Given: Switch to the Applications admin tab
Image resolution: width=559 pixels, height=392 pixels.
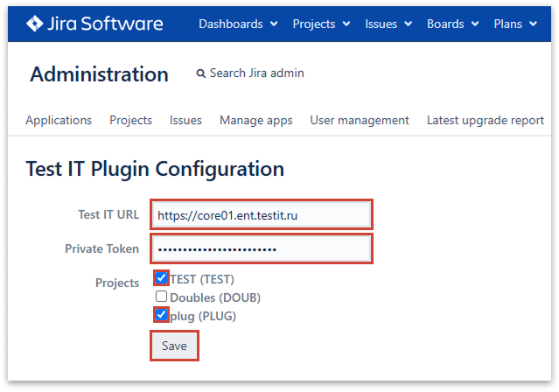Looking at the screenshot, I should [59, 120].
